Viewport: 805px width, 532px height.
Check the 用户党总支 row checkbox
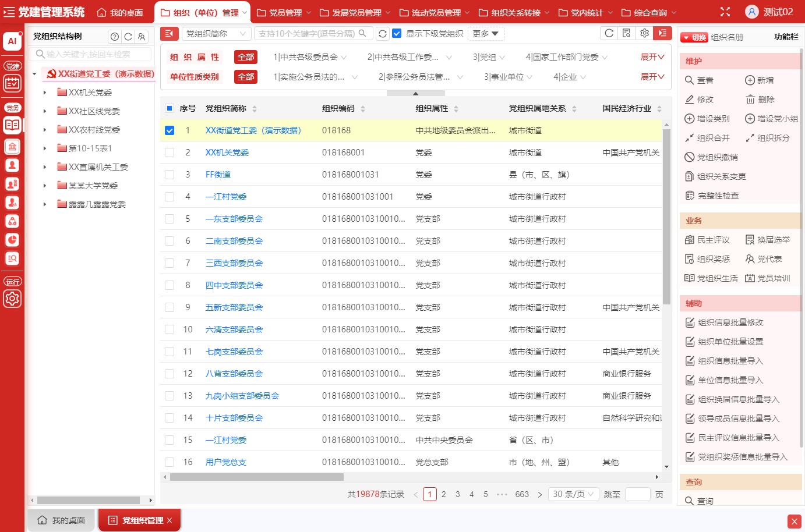170,462
